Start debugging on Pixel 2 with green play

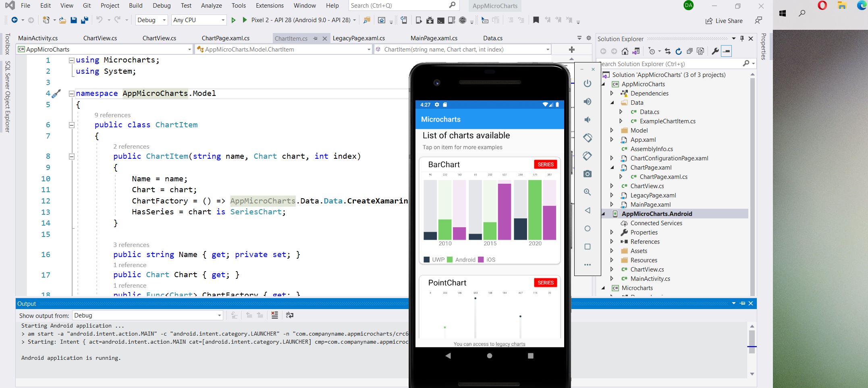pyautogui.click(x=245, y=20)
